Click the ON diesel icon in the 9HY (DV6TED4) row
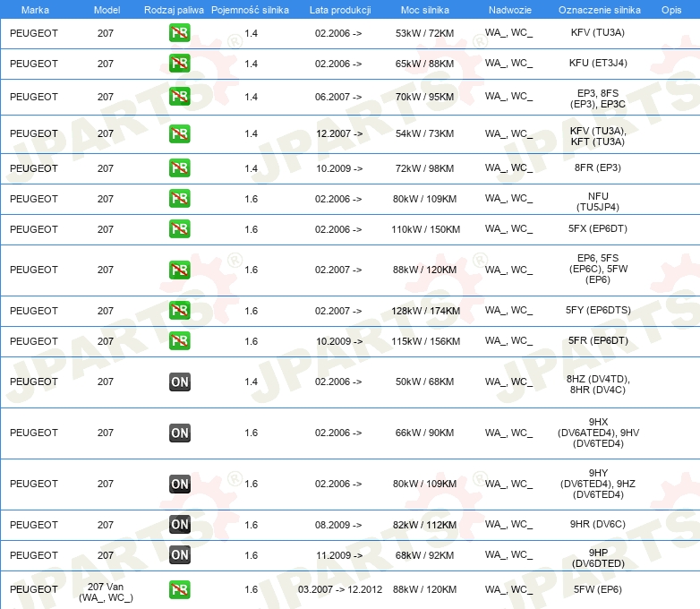The height and width of the screenshot is (609, 700). click(x=179, y=484)
